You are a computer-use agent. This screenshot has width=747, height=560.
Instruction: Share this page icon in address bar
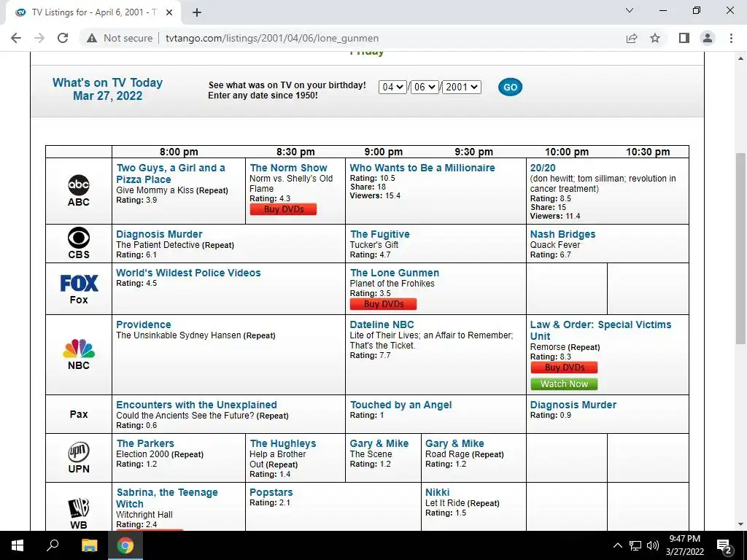click(x=632, y=38)
